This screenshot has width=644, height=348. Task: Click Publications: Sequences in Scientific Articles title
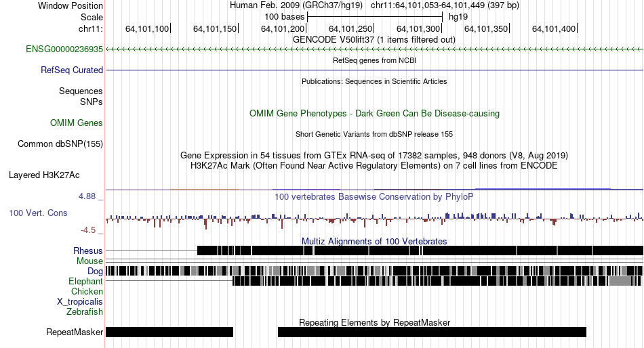pyautogui.click(x=374, y=81)
